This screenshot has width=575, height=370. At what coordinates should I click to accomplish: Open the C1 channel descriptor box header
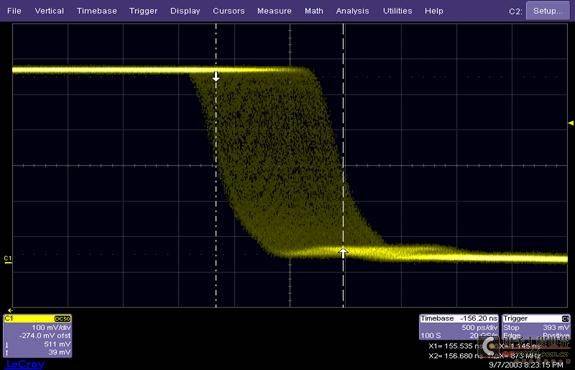(x=37, y=319)
